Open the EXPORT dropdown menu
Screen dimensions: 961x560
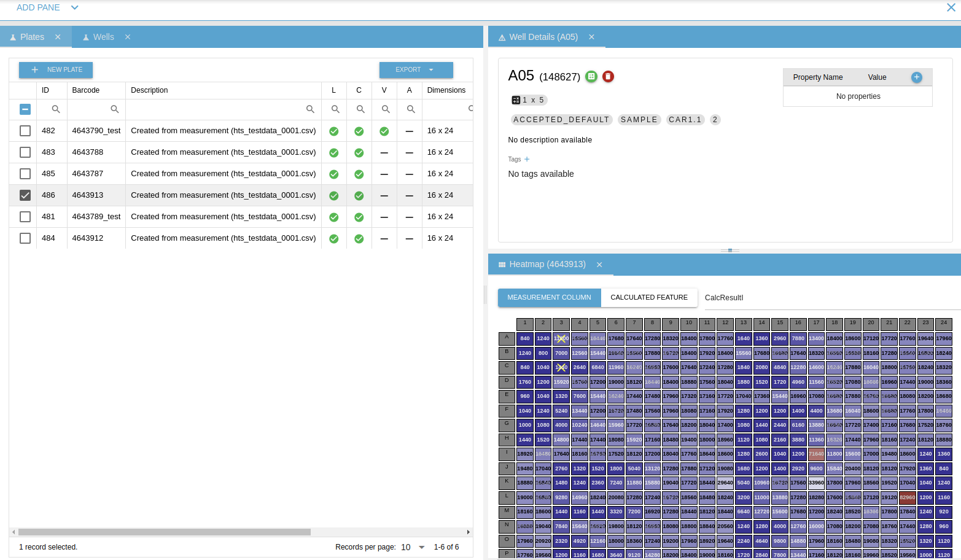tap(416, 70)
